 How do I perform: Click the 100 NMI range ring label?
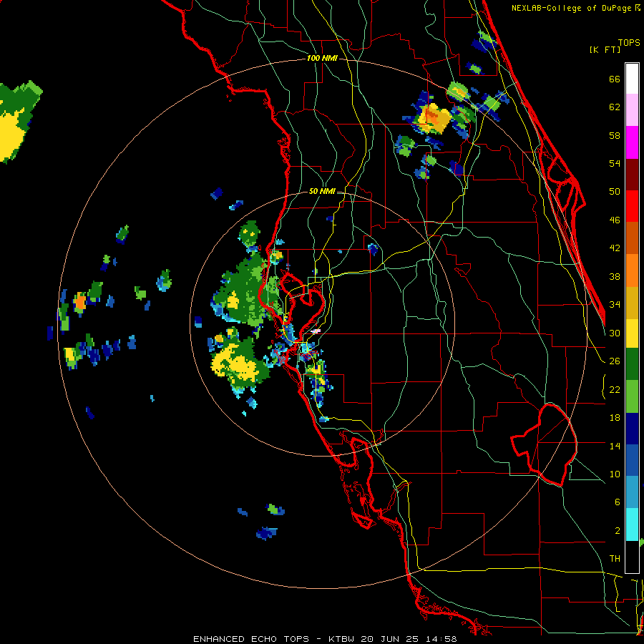click(322, 59)
